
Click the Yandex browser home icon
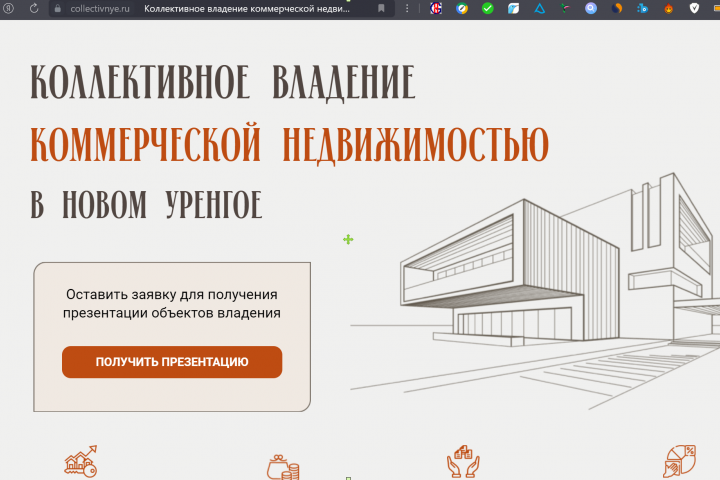(x=9, y=8)
